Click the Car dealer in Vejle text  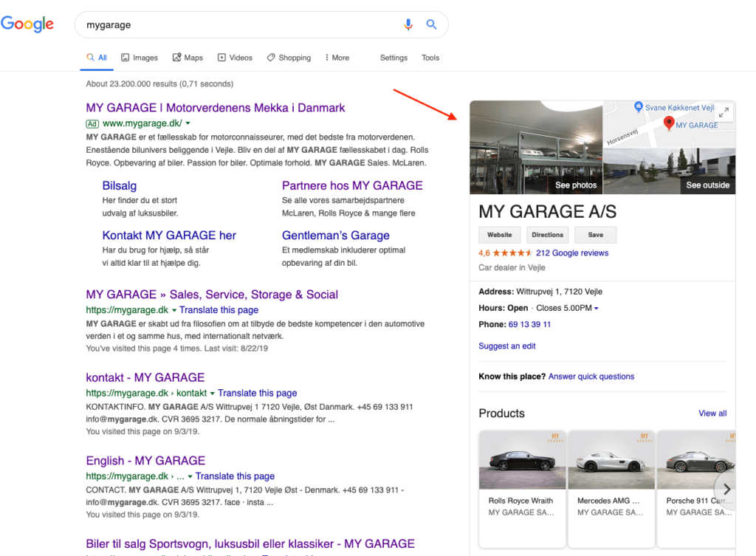[x=512, y=267]
